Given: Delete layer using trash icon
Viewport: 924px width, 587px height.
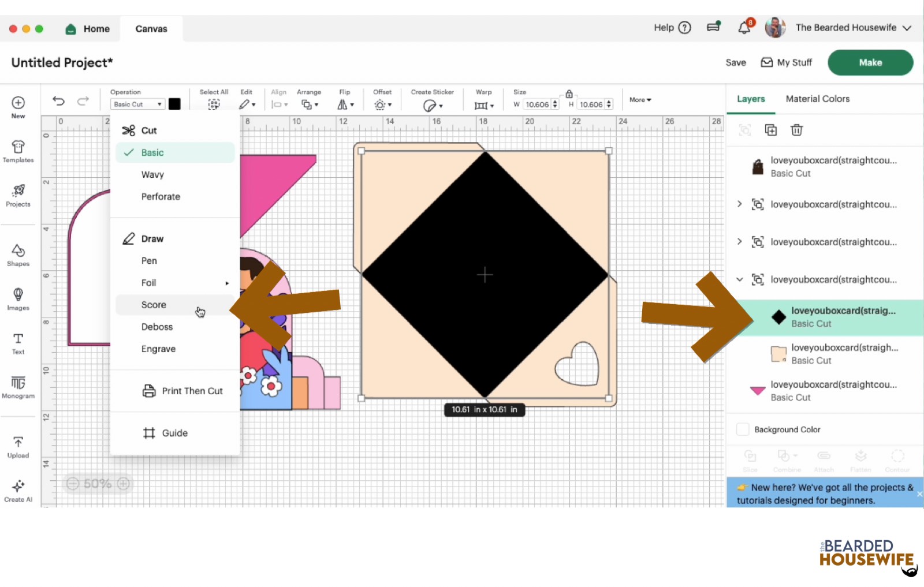Looking at the screenshot, I should 796,130.
